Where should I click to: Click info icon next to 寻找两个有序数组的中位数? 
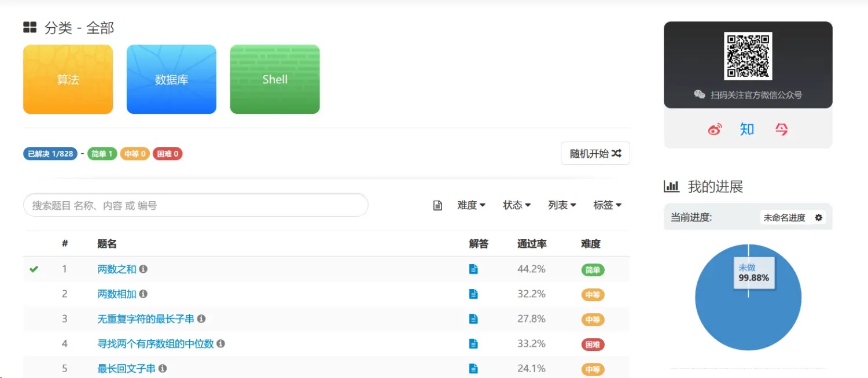coord(220,343)
